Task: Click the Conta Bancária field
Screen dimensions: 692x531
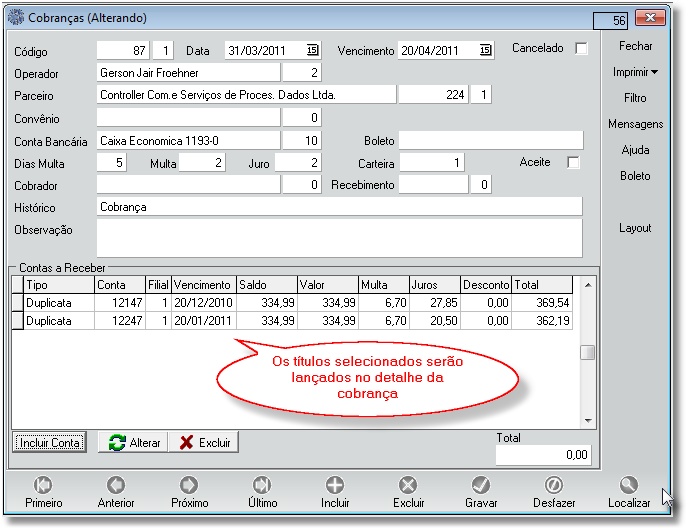Action: (188, 140)
